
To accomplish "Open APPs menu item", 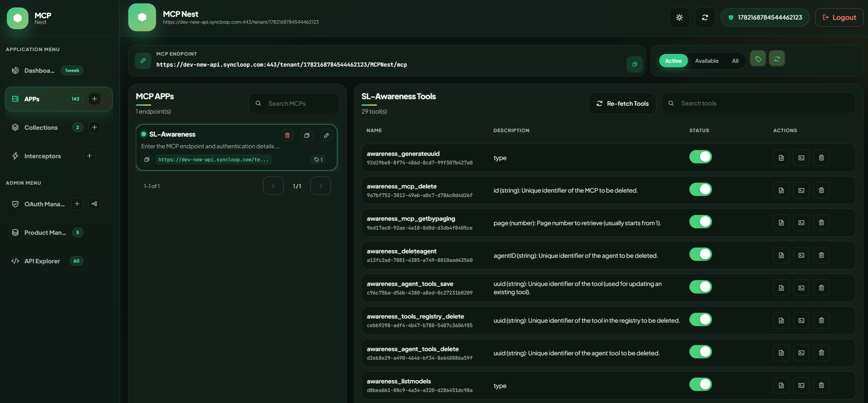I will click(58, 99).
